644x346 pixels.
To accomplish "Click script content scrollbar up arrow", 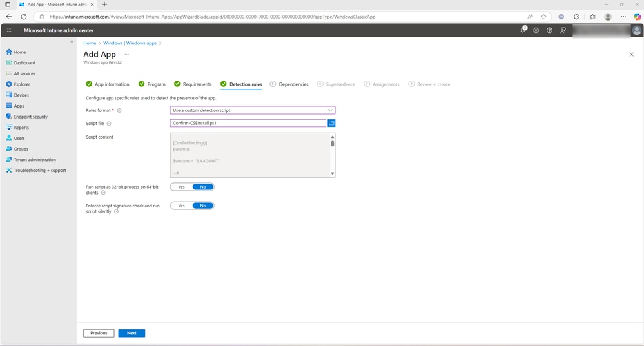I will pyautogui.click(x=332, y=137).
